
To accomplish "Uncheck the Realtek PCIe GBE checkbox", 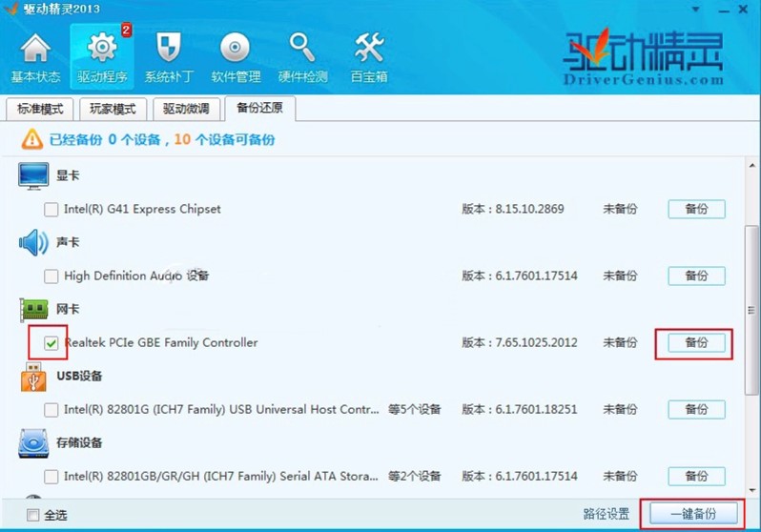I will pyautogui.click(x=51, y=343).
